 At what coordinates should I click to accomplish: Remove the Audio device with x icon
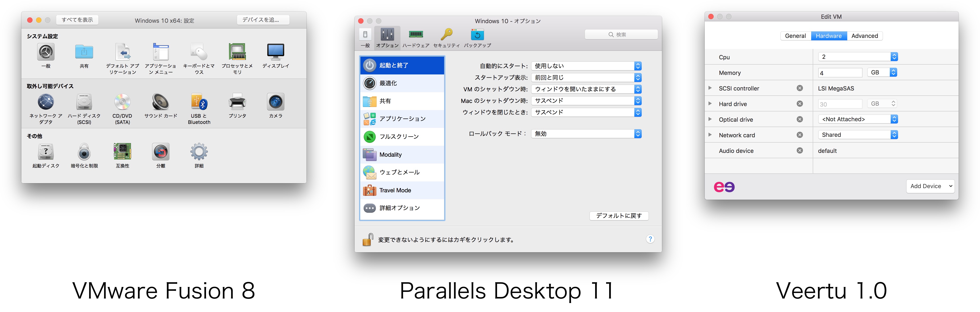(800, 151)
